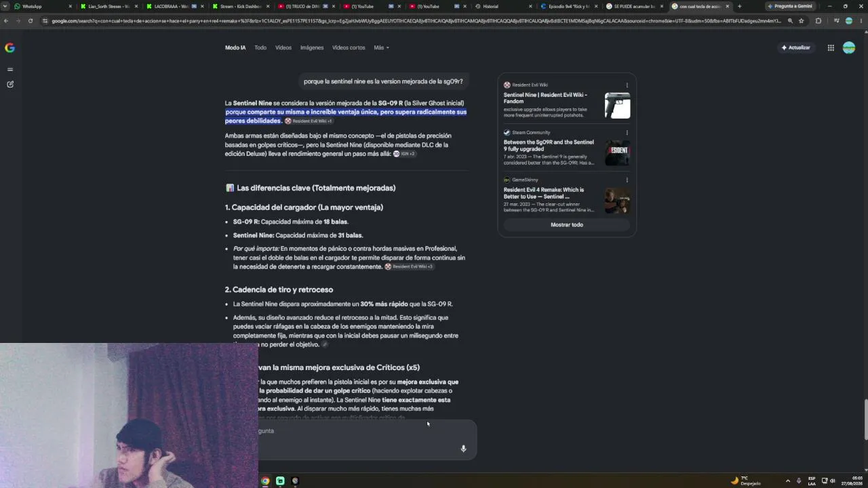Open 'Between the Sg09R and the Sentinel 9' link

pos(549,145)
